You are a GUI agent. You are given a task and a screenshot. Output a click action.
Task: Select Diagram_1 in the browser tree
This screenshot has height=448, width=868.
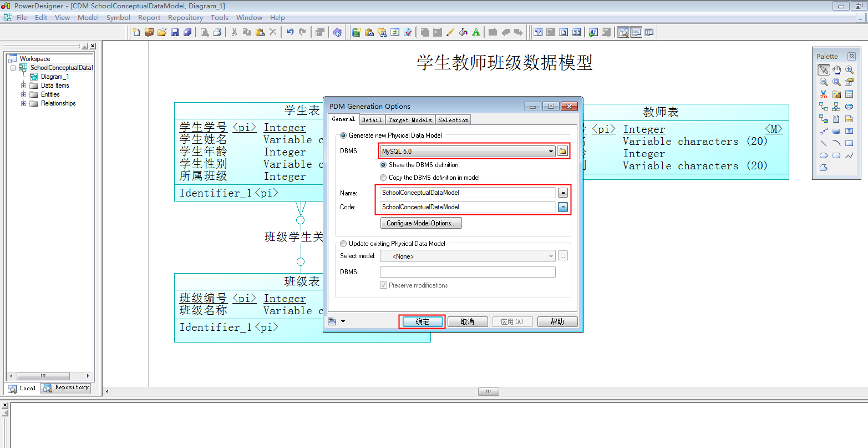pos(54,77)
